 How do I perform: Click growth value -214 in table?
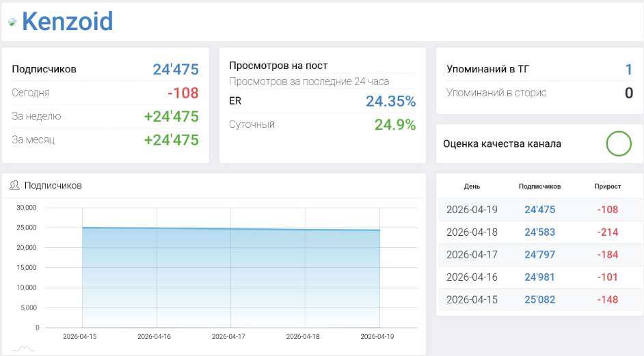608,232
